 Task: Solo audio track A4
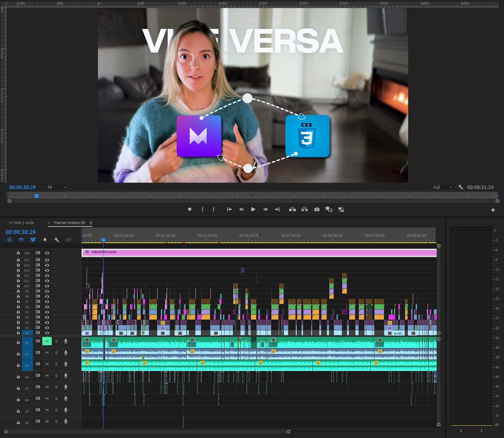[56, 376]
